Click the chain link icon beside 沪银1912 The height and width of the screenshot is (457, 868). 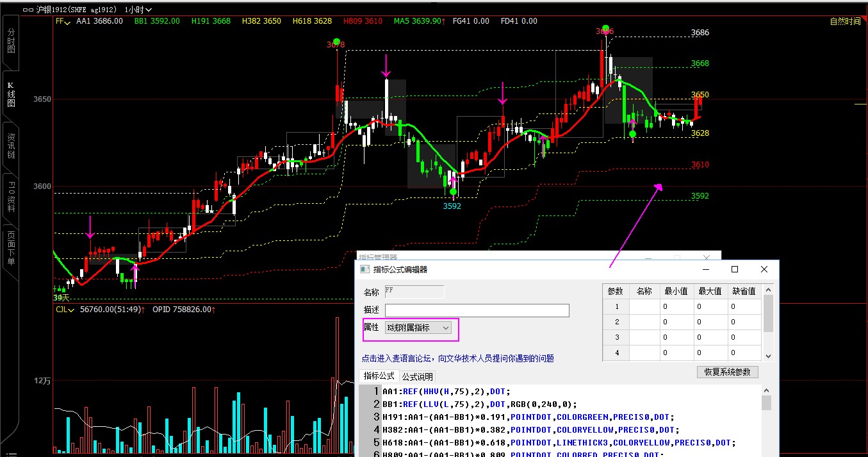pos(28,10)
